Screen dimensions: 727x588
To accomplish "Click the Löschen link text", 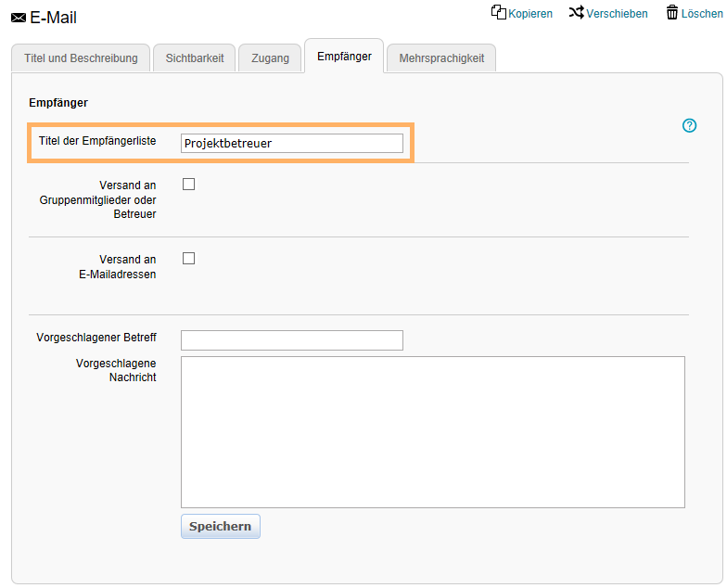I will (702, 14).
